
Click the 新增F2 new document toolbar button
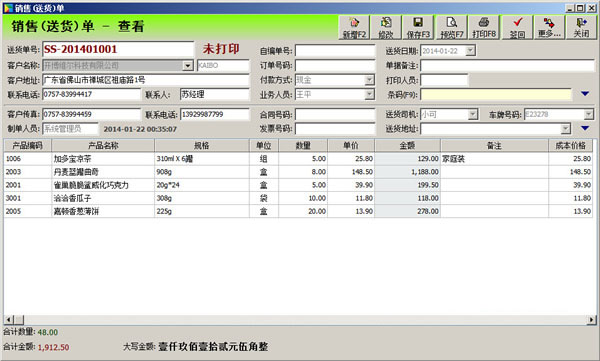(354, 27)
